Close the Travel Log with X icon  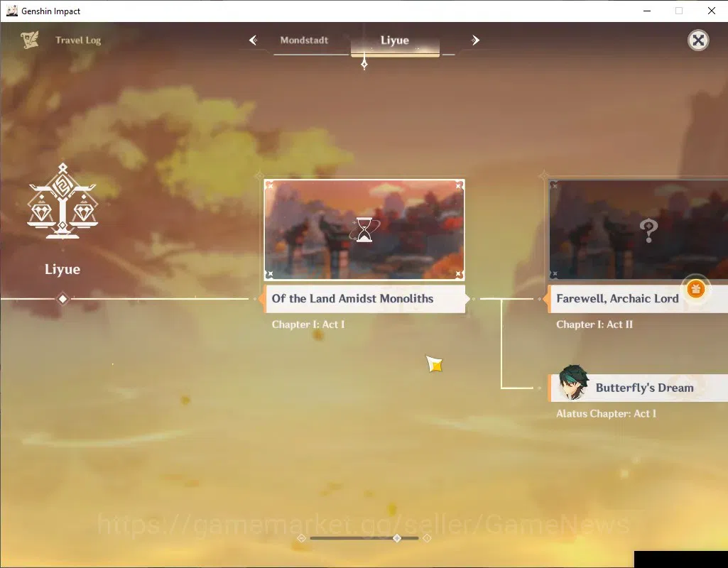(x=698, y=40)
